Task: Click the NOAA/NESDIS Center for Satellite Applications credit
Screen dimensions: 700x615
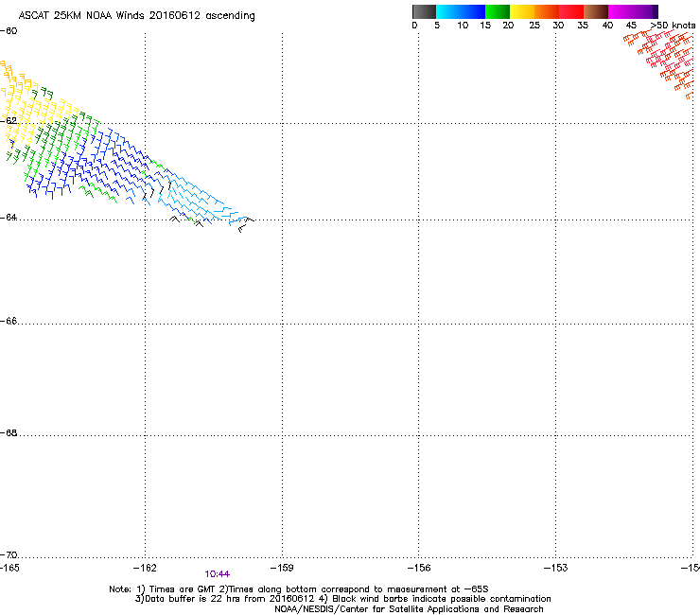Action: pyautogui.click(x=409, y=609)
